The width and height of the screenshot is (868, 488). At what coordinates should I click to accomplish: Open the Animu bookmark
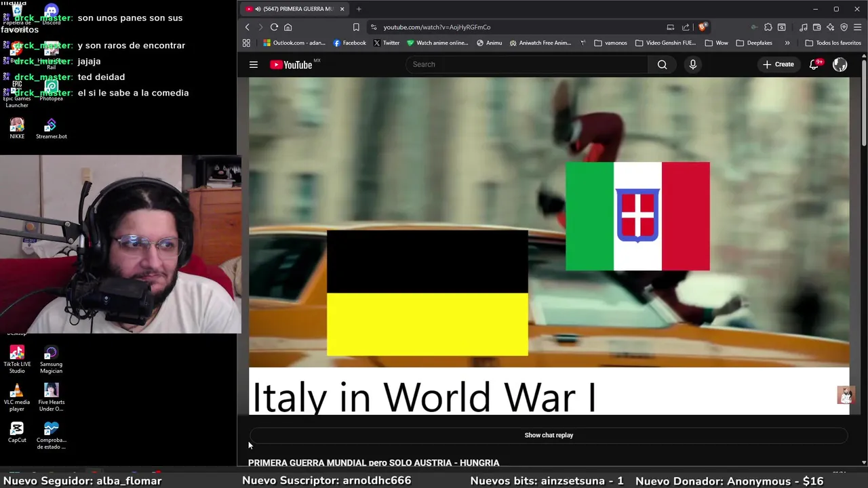click(x=489, y=43)
